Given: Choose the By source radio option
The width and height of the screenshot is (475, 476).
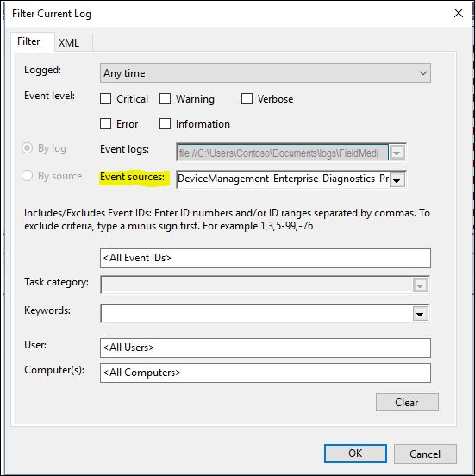Looking at the screenshot, I should (x=27, y=175).
